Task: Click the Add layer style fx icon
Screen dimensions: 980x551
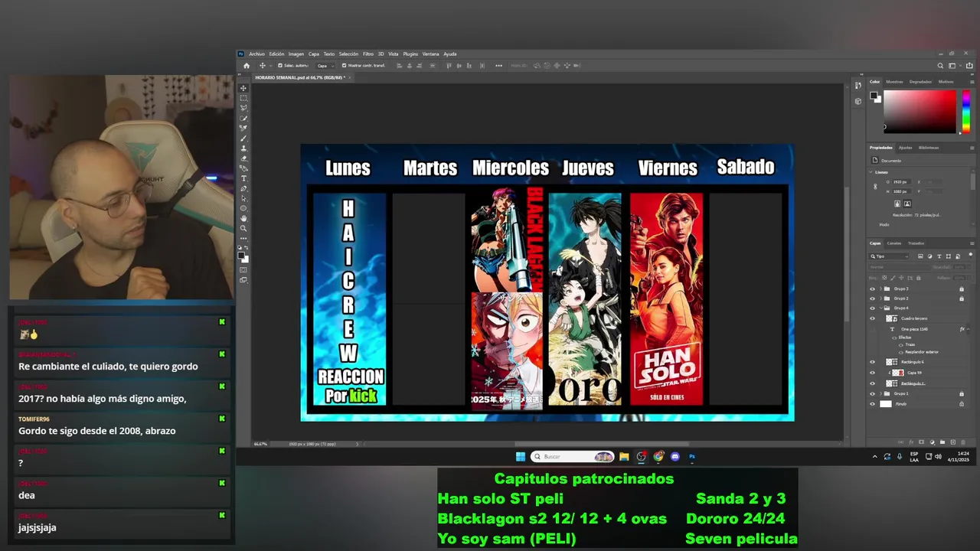Action: coord(911,442)
